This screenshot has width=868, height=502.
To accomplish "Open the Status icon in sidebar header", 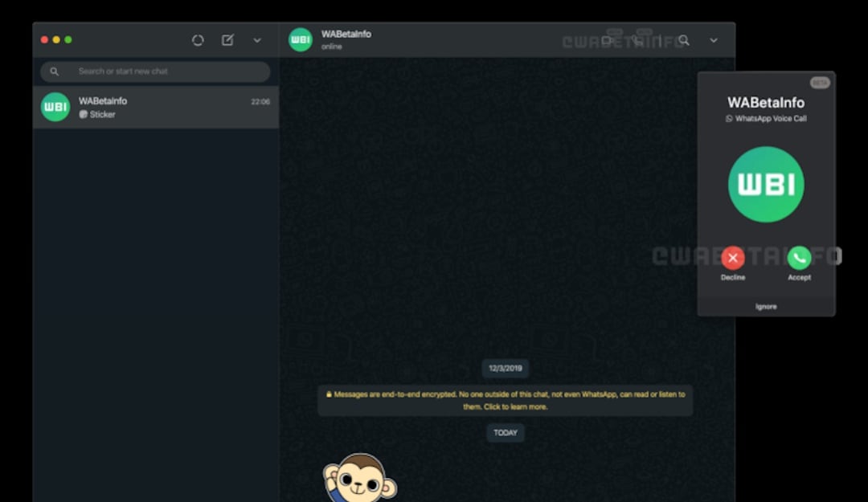I will tap(198, 40).
